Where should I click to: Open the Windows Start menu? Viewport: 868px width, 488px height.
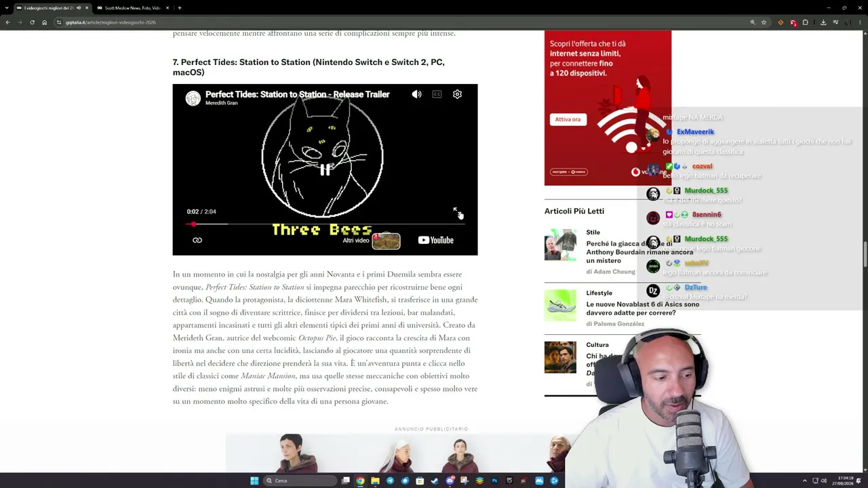(254, 481)
